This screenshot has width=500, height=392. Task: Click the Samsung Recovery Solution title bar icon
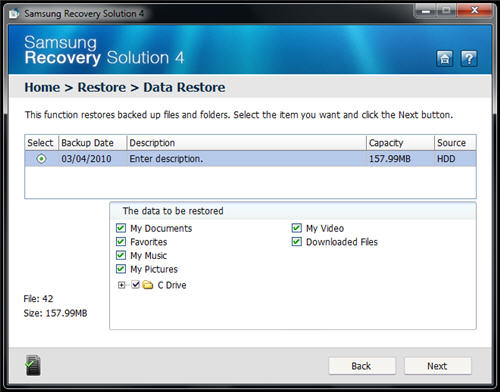pyautogui.click(x=14, y=14)
